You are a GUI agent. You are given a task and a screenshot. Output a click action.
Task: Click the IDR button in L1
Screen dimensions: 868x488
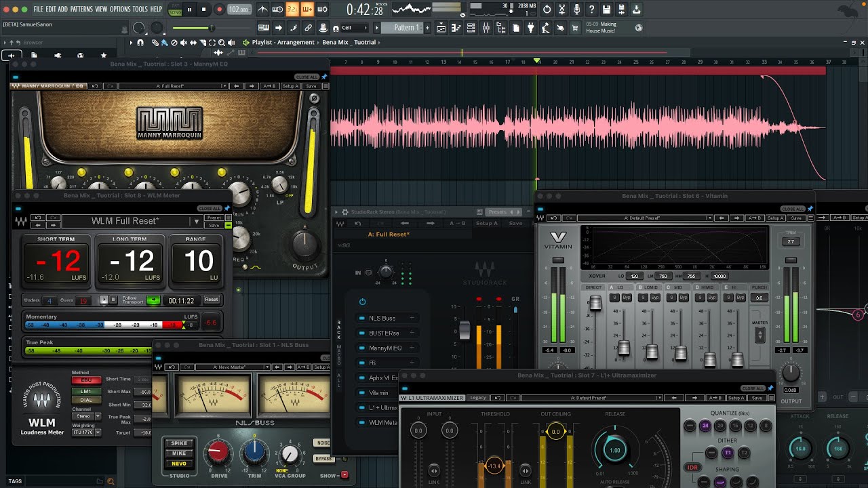pyautogui.click(x=692, y=468)
